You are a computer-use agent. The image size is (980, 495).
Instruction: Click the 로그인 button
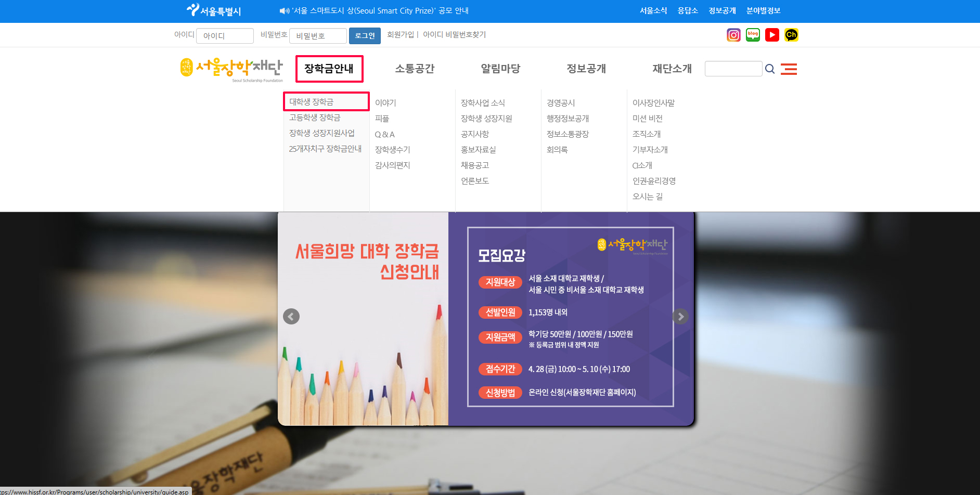coord(365,36)
